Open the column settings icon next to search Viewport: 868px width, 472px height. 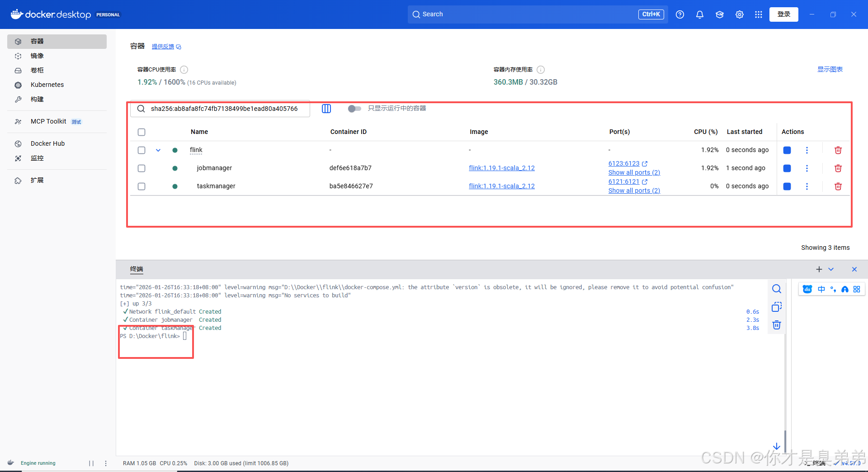click(x=326, y=109)
